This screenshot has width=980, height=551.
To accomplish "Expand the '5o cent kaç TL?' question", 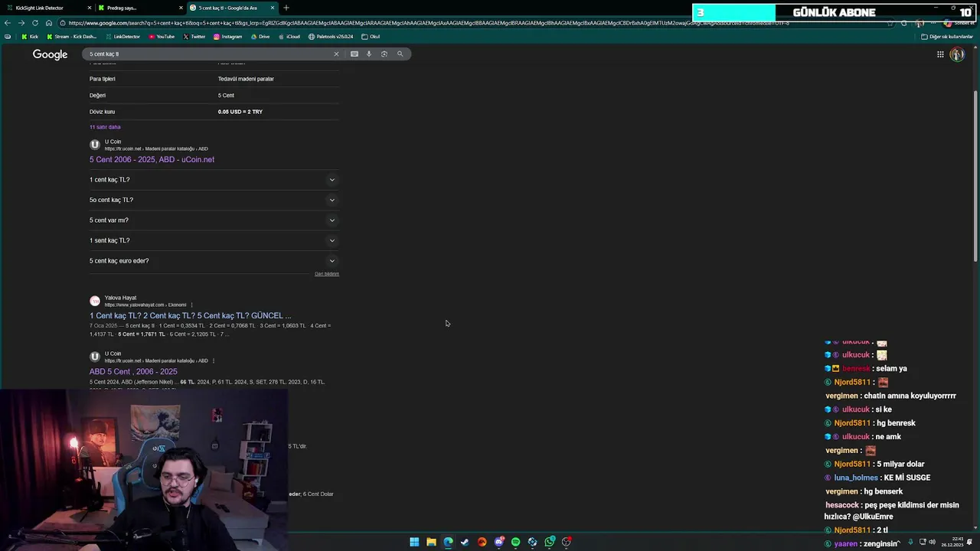I will pos(213,200).
